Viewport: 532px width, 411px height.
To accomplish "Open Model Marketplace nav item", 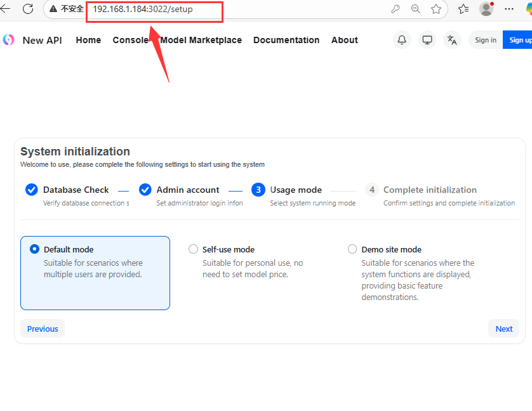I will click(201, 40).
